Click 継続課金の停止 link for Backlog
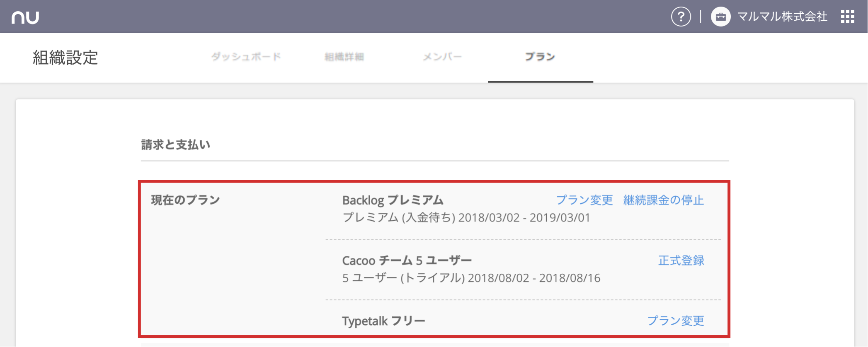 click(x=664, y=200)
